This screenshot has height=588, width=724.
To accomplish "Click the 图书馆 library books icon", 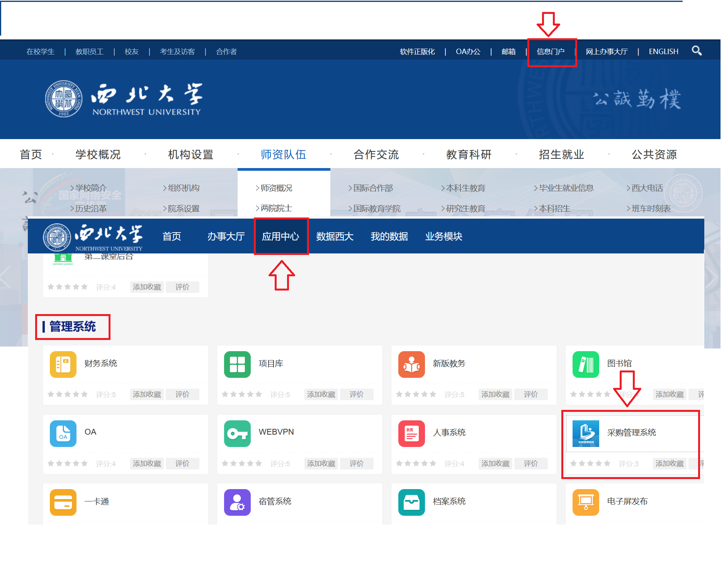I will click(x=586, y=364).
